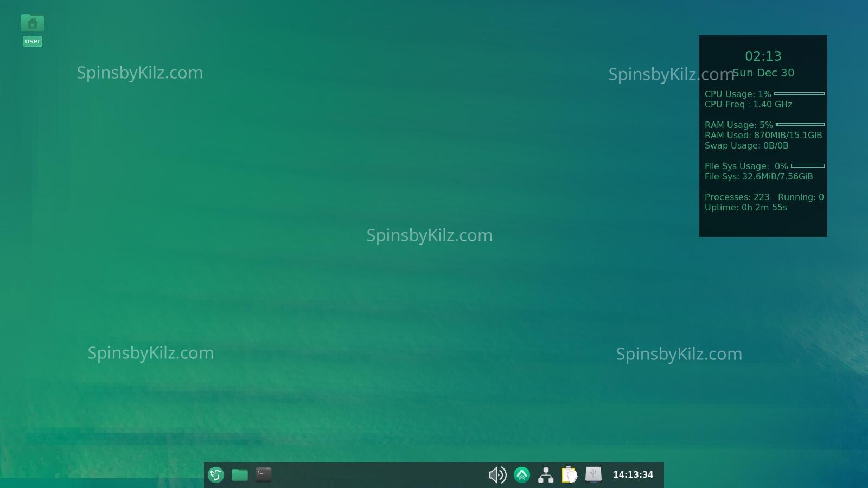
Task: Click the panel clock showing 14:13:34
Action: tap(633, 475)
